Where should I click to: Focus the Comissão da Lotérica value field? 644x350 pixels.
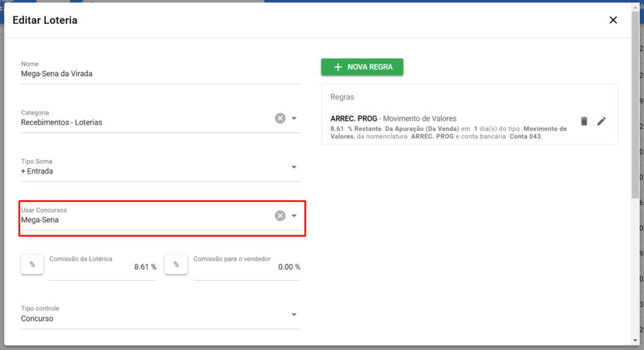(103, 268)
